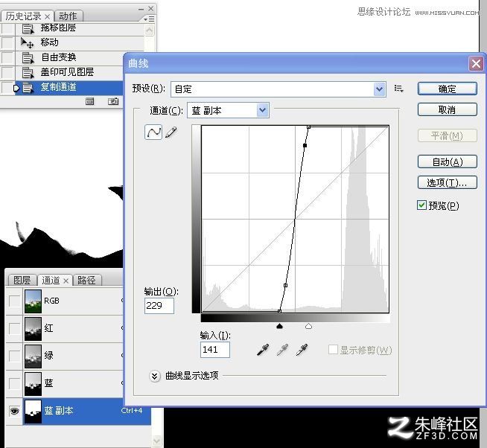Enable the Show Clipping checkbox
Viewport: 487px width, 448px height.
(x=333, y=350)
